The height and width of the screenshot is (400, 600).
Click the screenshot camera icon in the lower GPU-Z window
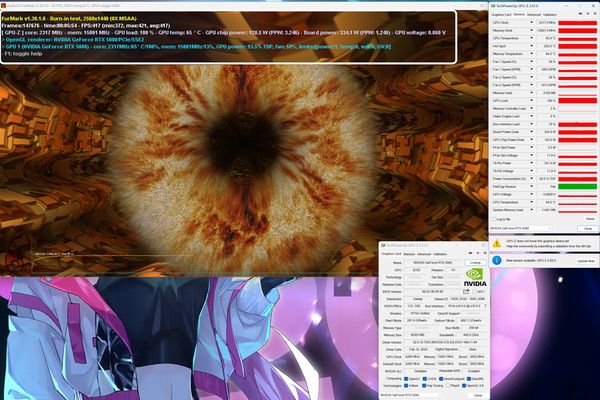pos(470,253)
